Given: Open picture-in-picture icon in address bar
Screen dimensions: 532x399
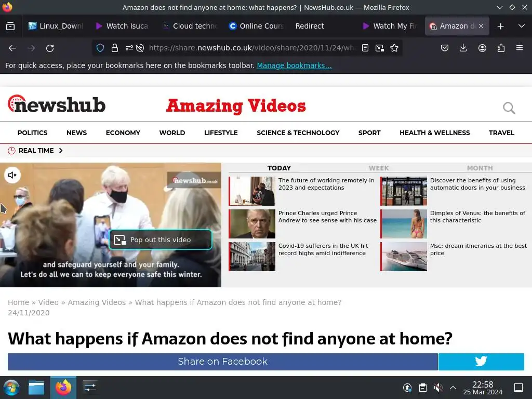Looking at the screenshot, I should pyautogui.click(x=380, y=48).
